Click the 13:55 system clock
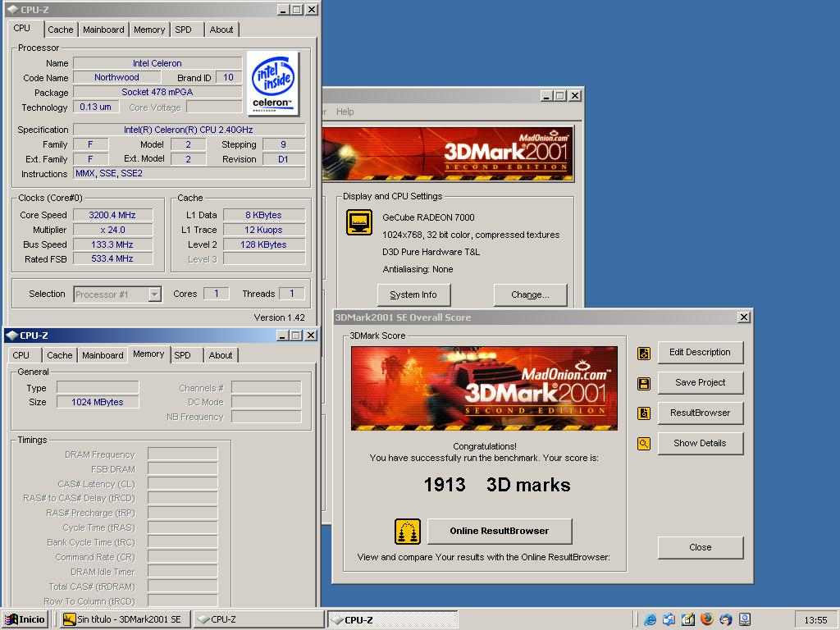 tap(815, 620)
